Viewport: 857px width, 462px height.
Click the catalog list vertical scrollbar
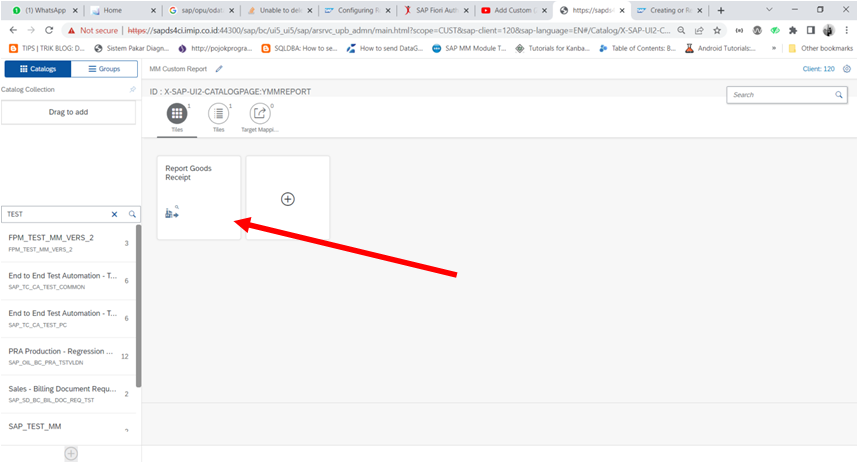click(139, 306)
